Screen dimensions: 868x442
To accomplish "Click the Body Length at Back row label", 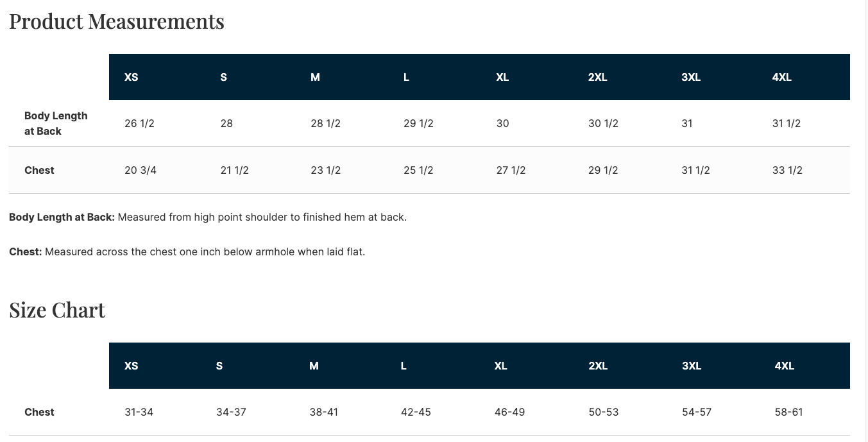I will pos(56,123).
